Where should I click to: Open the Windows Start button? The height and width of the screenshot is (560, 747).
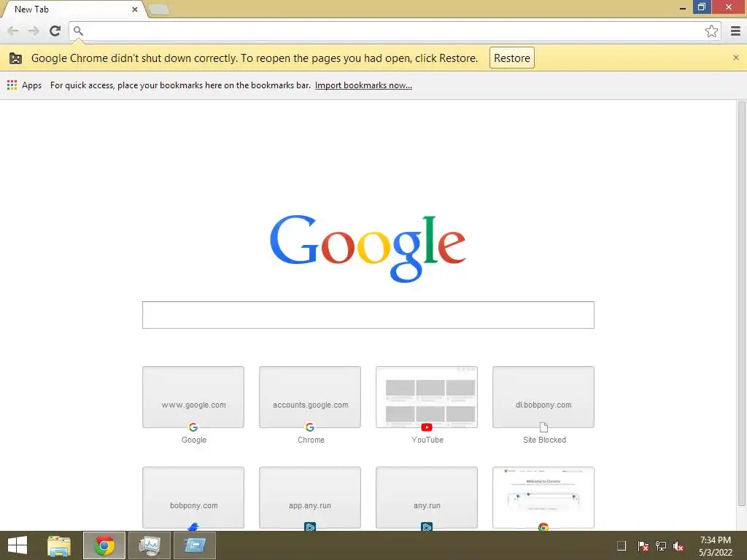tap(18, 545)
